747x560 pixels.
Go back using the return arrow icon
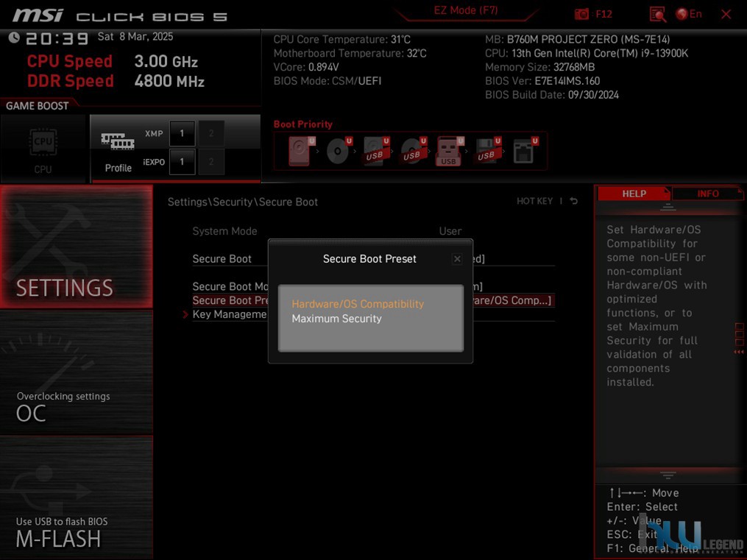point(574,202)
